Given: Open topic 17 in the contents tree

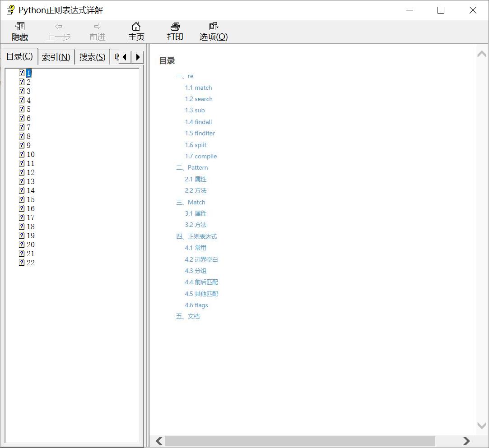Looking at the screenshot, I should coord(30,217).
